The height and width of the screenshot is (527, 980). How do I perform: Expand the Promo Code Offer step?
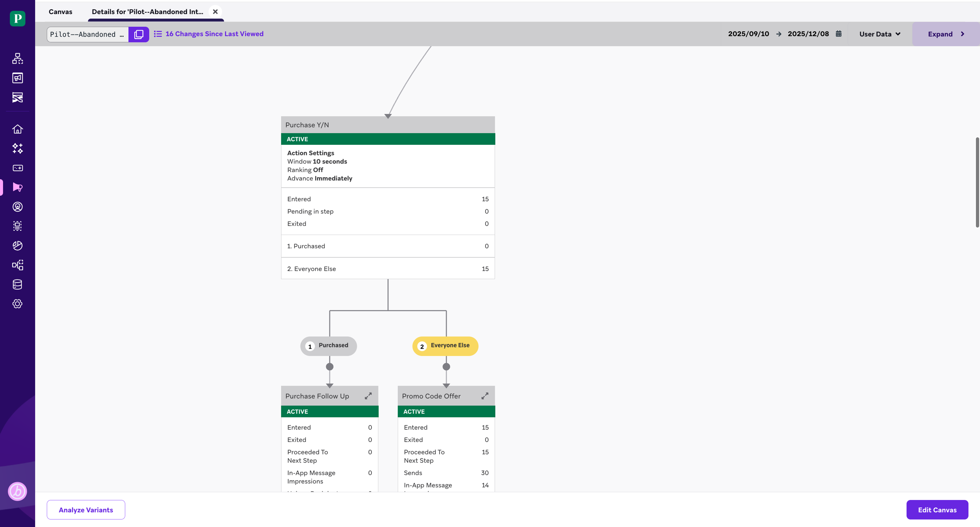(485, 396)
